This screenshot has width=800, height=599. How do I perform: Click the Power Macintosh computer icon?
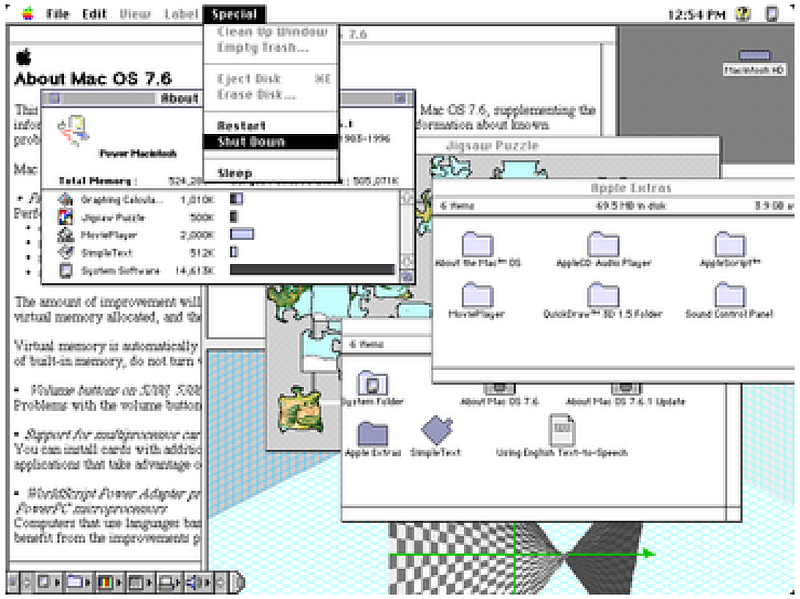pyautogui.click(x=74, y=131)
